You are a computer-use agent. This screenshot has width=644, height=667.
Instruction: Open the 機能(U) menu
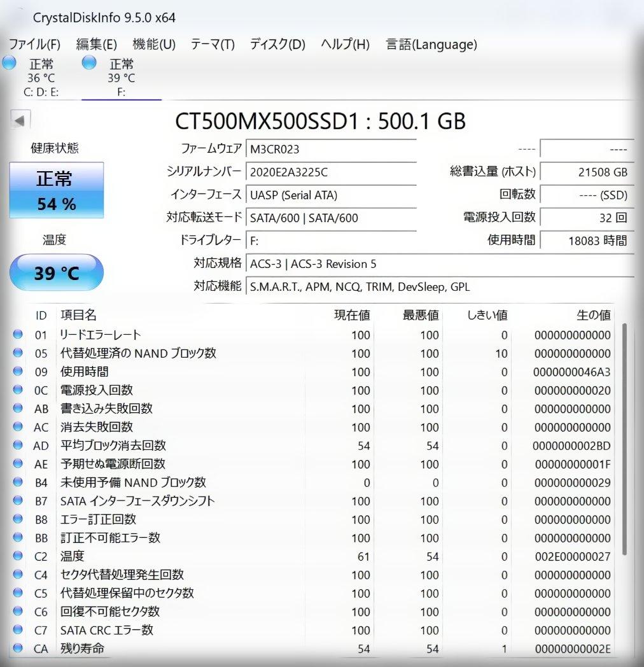click(x=154, y=45)
